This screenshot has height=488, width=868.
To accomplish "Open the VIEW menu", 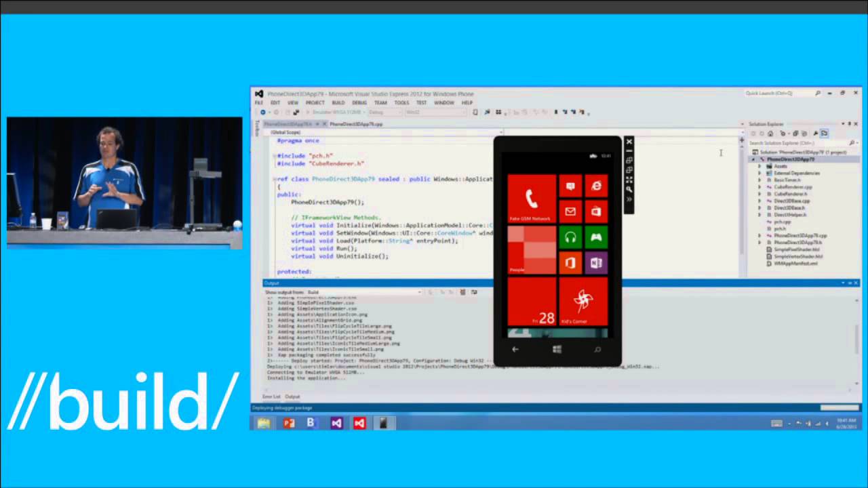I will (x=293, y=103).
